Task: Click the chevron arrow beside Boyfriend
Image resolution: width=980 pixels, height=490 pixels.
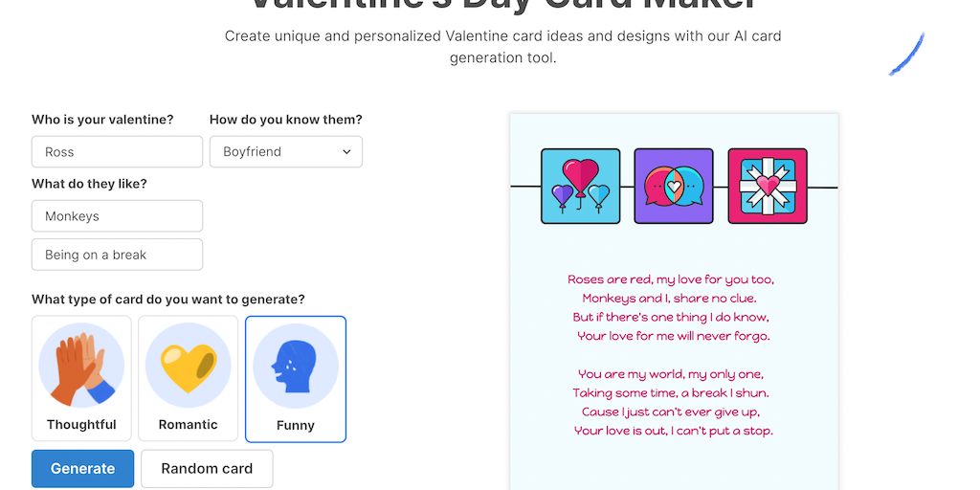Action: click(346, 151)
